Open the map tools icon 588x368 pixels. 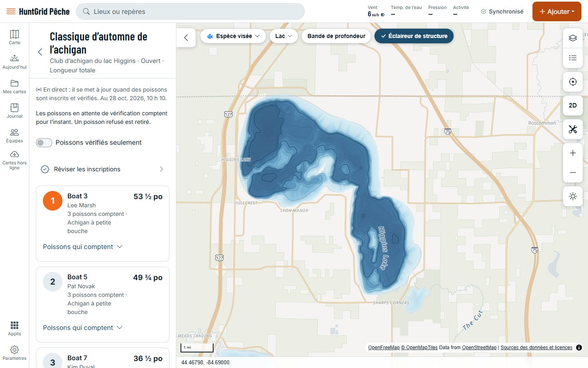click(x=573, y=130)
